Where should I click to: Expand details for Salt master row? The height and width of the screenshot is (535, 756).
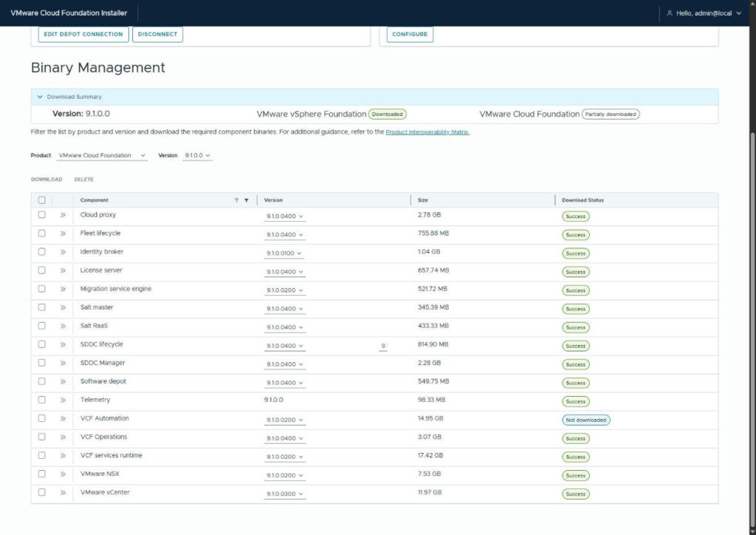coord(63,308)
